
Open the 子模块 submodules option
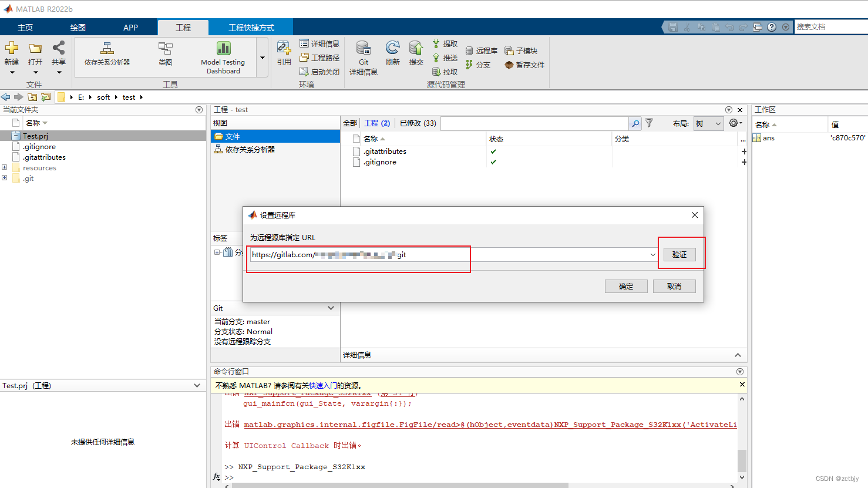point(521,51)
